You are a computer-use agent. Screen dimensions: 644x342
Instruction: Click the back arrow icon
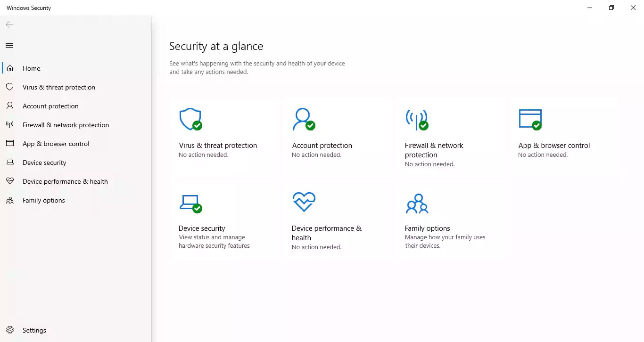[x=9, y=24]
